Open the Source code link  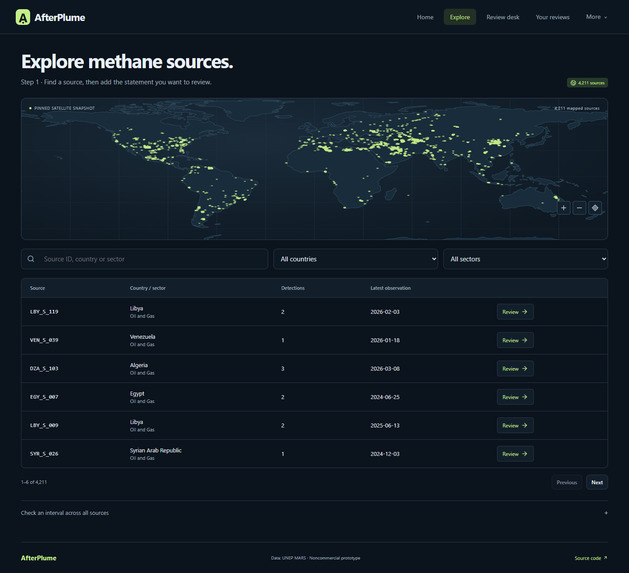[590, 558]
